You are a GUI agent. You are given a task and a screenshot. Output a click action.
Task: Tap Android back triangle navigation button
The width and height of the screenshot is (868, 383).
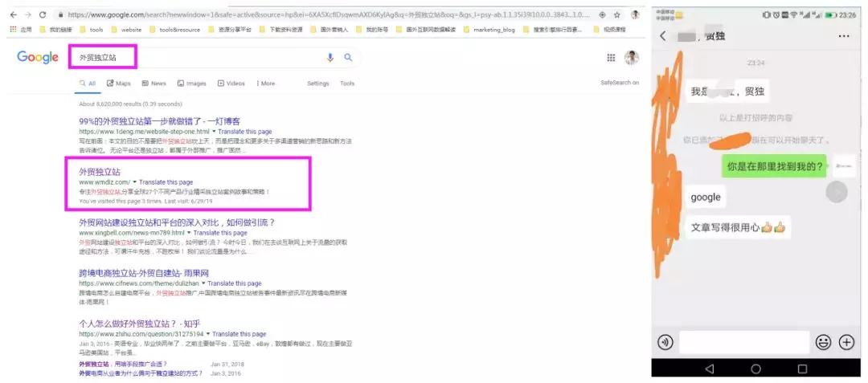pyautogui.click(x=709, y=369)
